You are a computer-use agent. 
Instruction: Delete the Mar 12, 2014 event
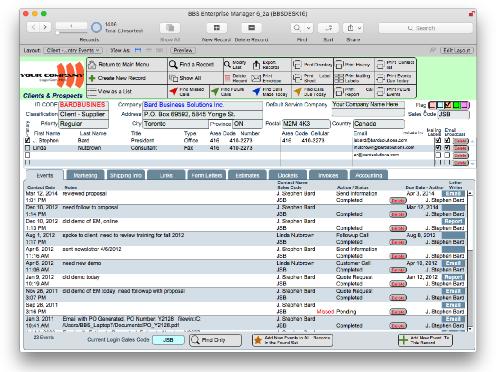tap(398, 201)
